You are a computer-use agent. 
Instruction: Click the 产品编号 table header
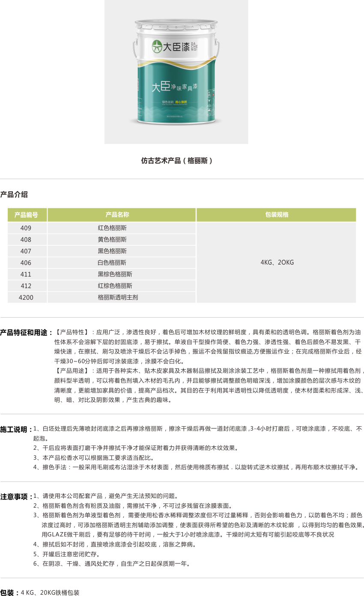pyautogui.click(x=27, y=215)
